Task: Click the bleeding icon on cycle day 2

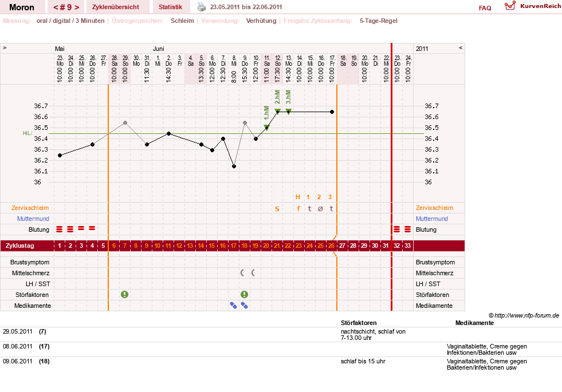Action: coord(70,229)
